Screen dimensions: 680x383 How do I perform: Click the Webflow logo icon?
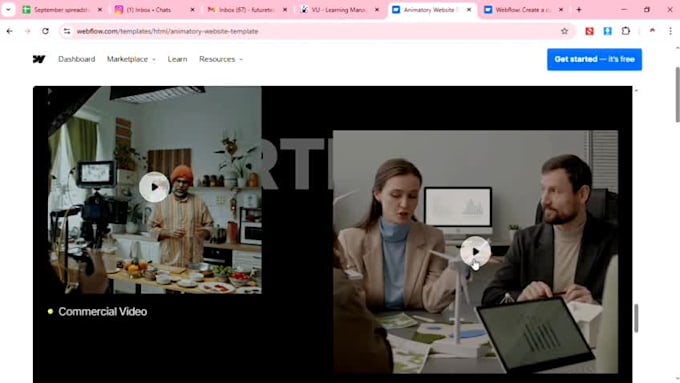(39, 59)
